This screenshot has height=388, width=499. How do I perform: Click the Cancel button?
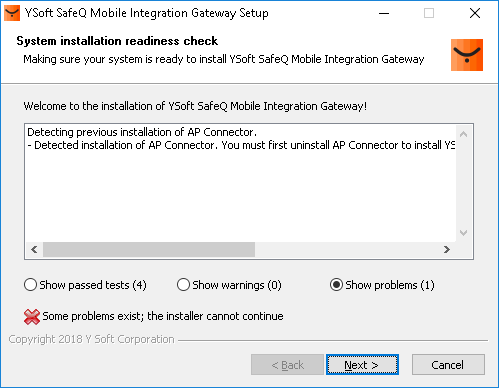tap(448, 365)
